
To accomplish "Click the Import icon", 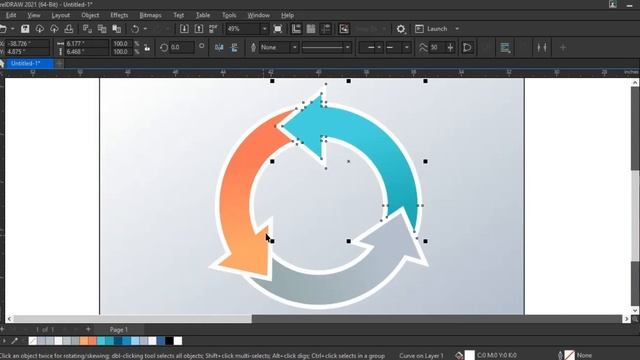I will coord(184,29).
